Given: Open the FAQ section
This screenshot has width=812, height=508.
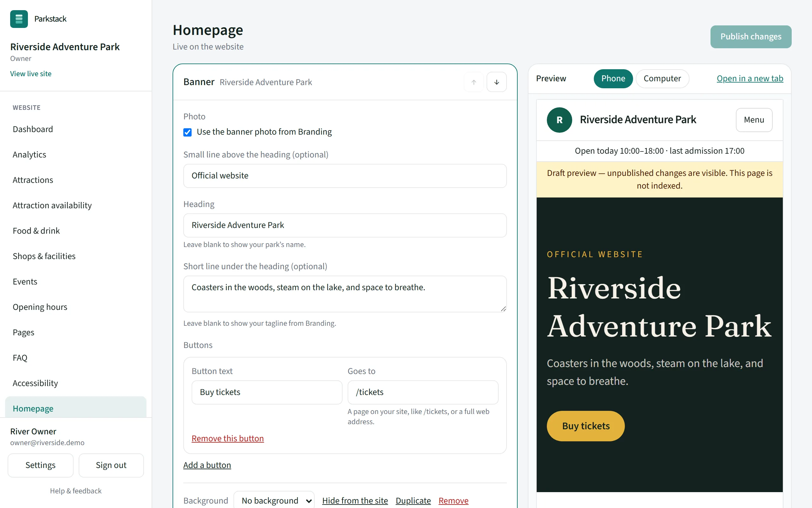Looking at the screenshot, I should click(x=76, y=358).
